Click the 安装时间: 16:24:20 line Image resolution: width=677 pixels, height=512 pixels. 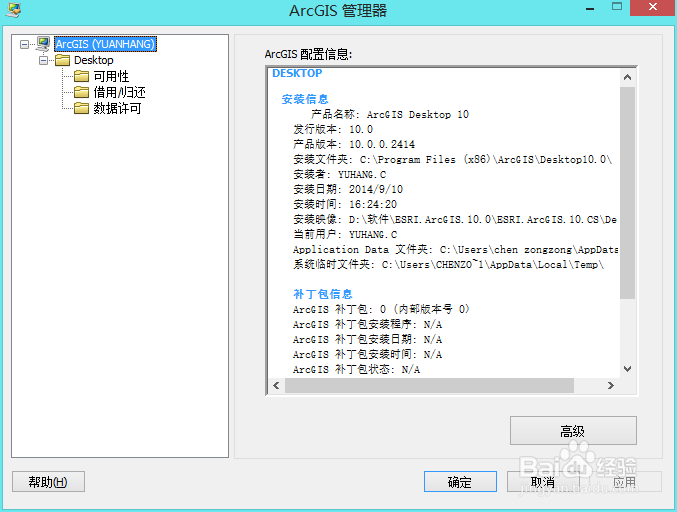tap(345, 204)
